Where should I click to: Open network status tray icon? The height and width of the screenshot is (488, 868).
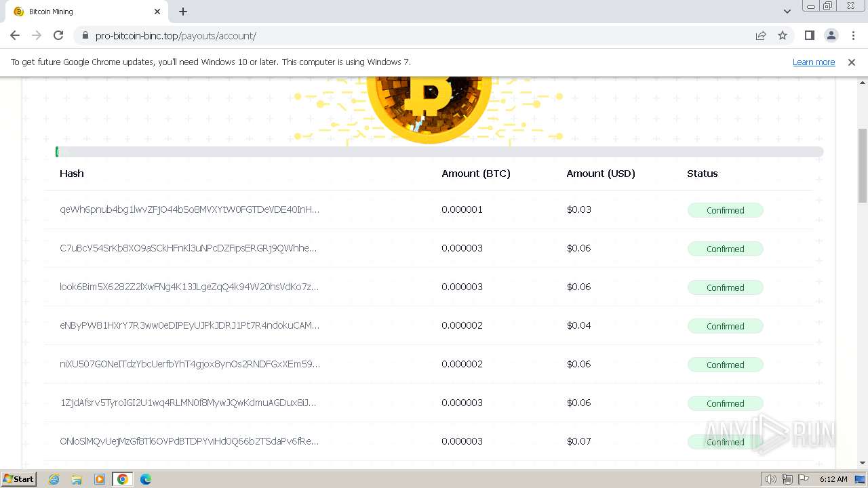point(787,479)
